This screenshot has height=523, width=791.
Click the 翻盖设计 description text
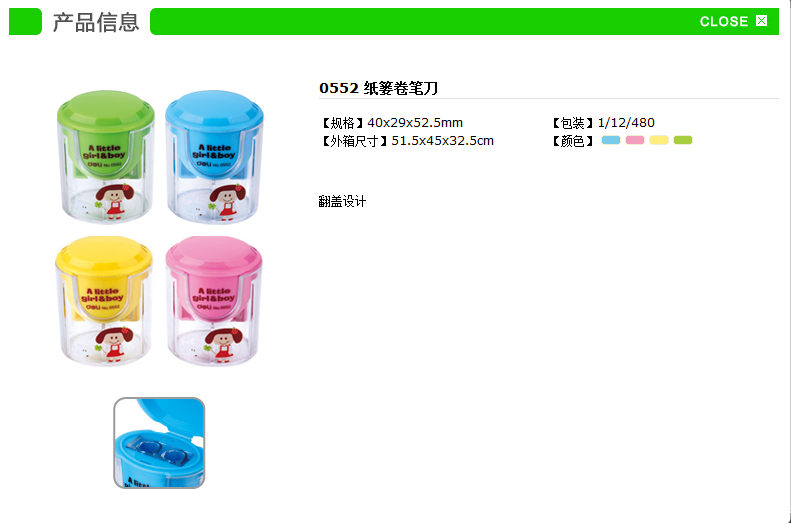click(x=342, y=202)
